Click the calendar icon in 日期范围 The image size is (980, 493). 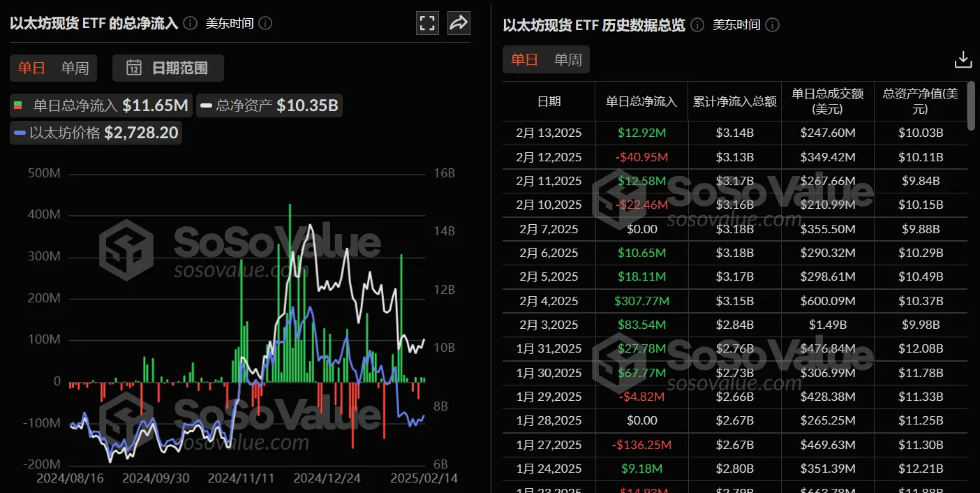(134, 68)
